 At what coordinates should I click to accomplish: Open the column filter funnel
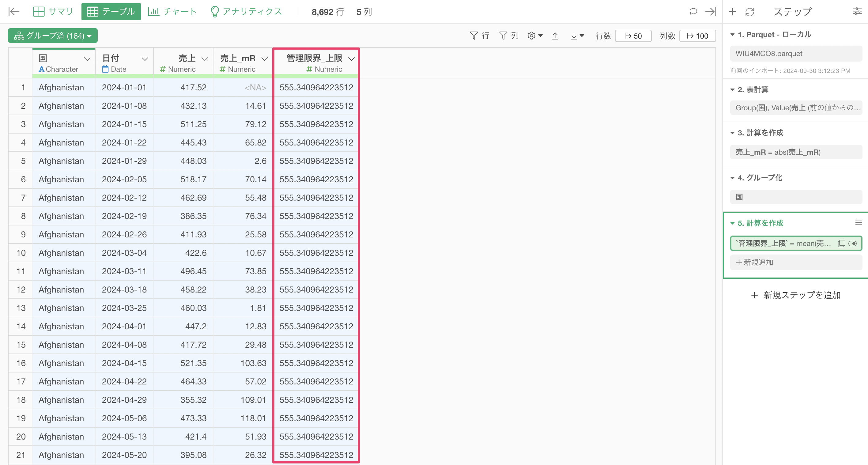(x=509, y=36)
